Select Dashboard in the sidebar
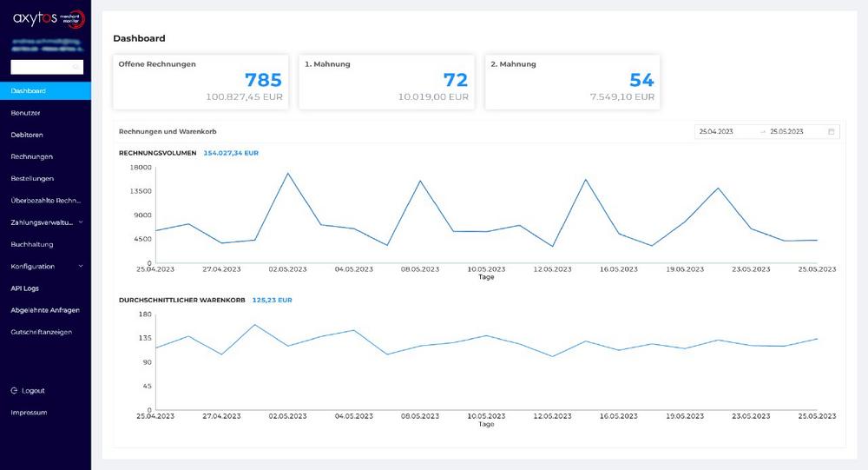The image size is (868, 470). 45,91
